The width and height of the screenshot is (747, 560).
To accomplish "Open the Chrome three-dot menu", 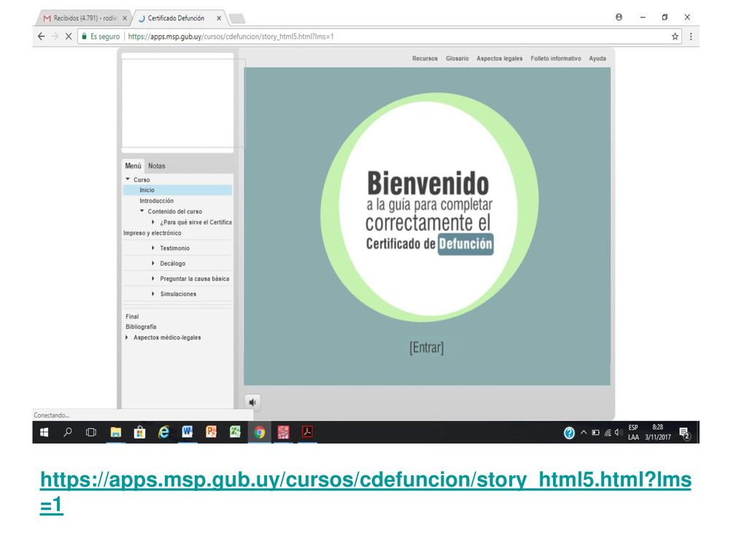I will click(x=691, y=36).
